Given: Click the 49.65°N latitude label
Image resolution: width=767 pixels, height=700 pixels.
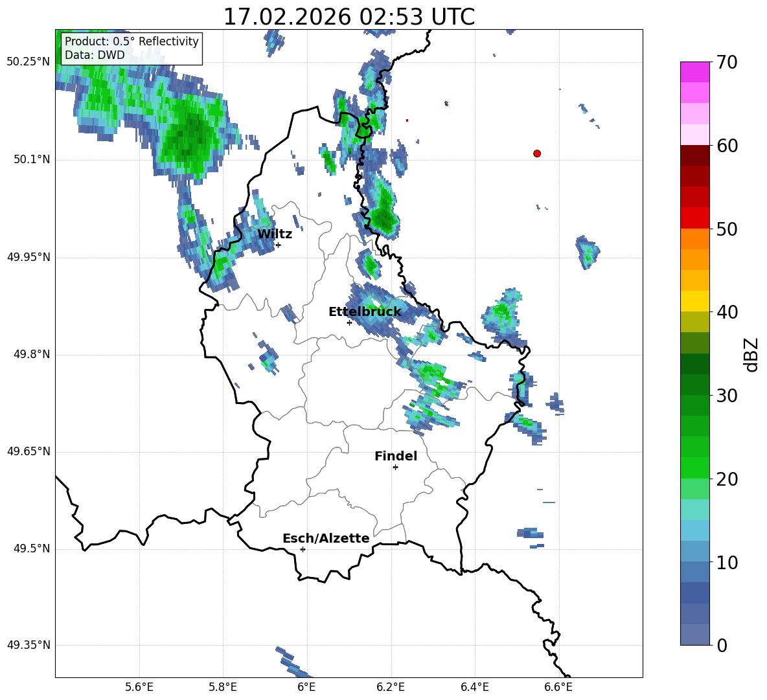Looking at the screenshot, I should [29, 451].
